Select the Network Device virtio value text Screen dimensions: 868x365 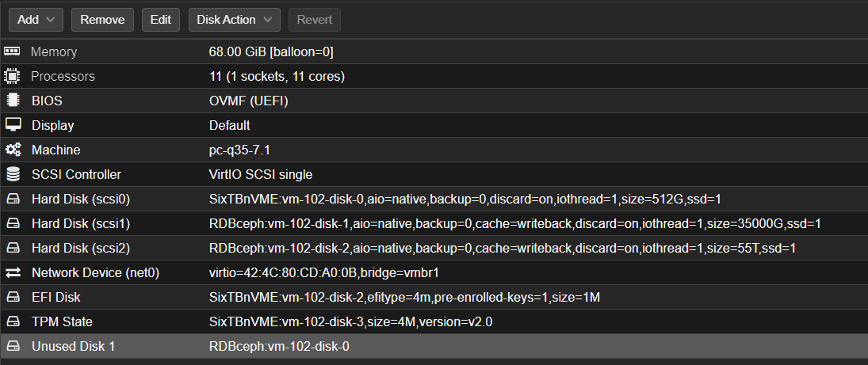(x=323, y=273)
